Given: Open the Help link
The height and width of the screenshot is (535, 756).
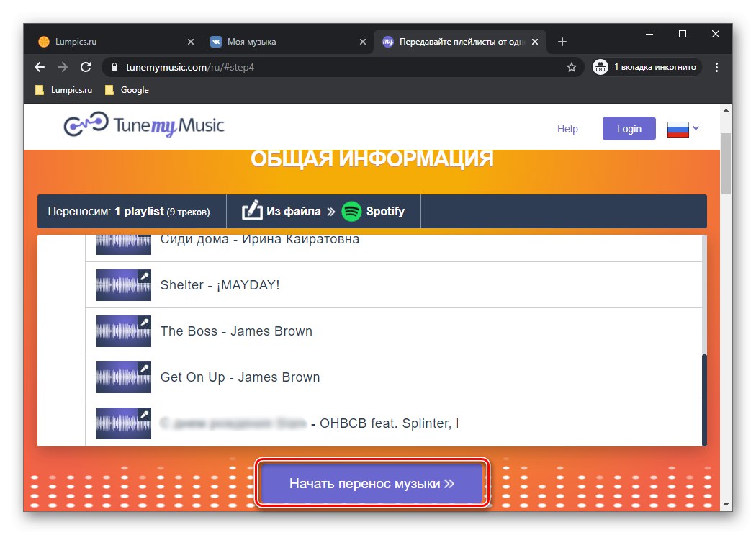Looking at the screenshot, I should (x=567, y=128).
